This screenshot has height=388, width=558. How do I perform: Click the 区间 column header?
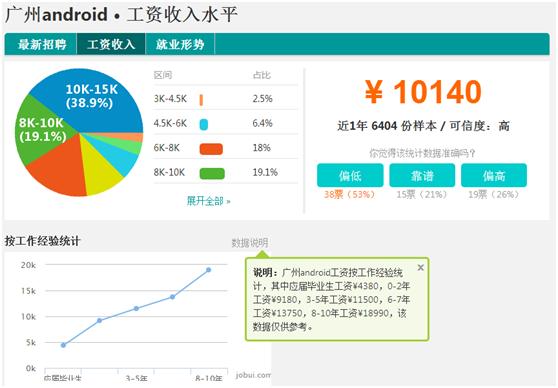tap(163, 75)
